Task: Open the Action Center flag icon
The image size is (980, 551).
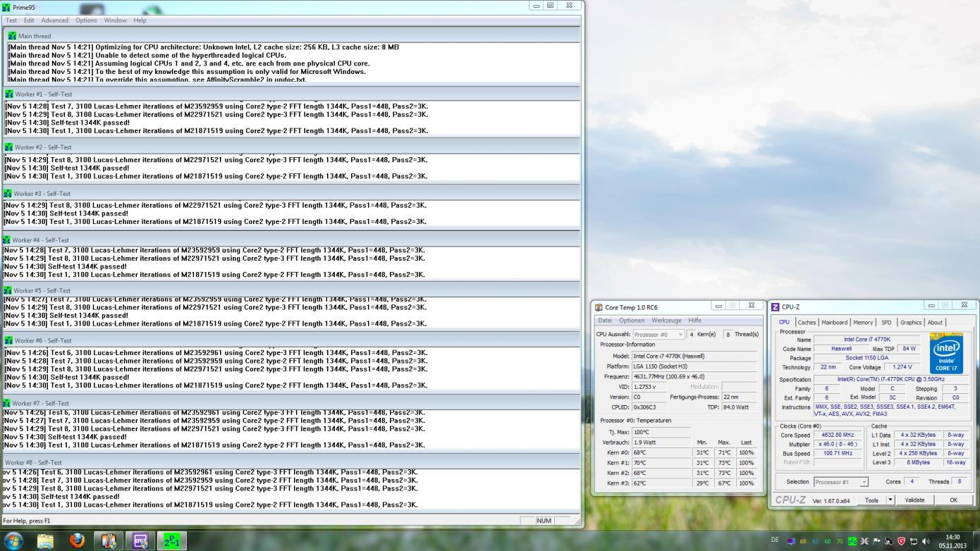Action: 877,541
